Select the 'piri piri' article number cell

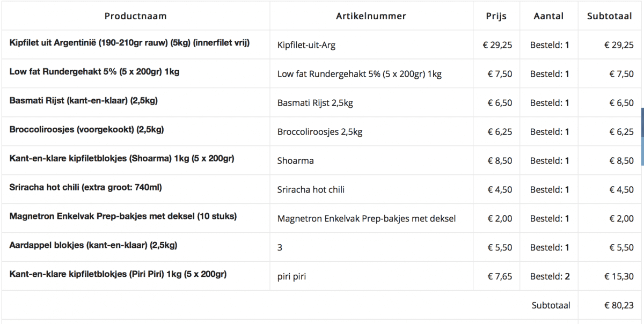coord(292,277)
